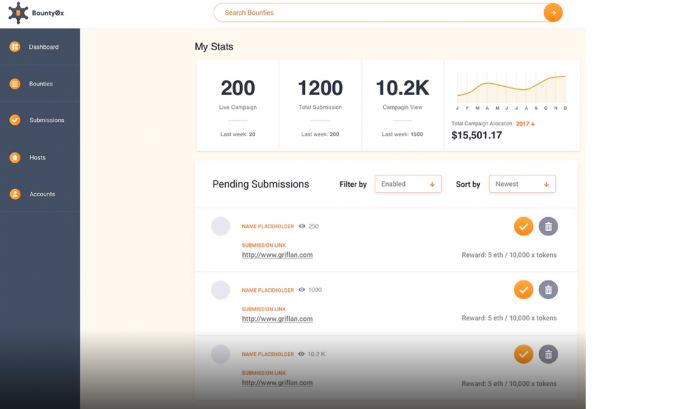The image size is (700, 409).
Task: Focus the Search Bounties input field
Action: coord(379,13)
